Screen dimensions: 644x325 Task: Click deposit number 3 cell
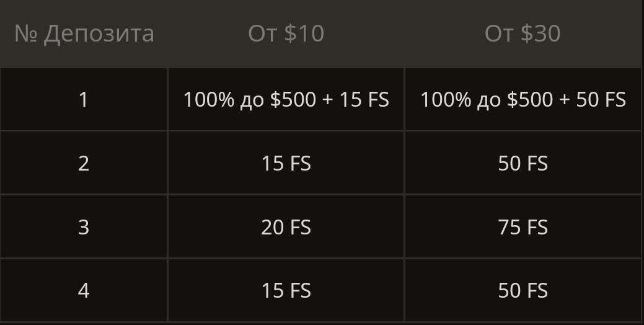click(84, 228)
